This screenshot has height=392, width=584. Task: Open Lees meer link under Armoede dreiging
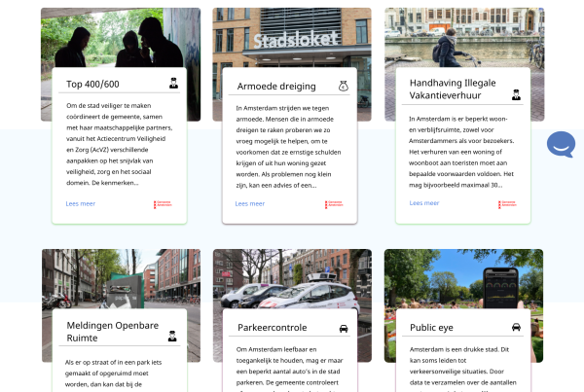pos(250,203)
